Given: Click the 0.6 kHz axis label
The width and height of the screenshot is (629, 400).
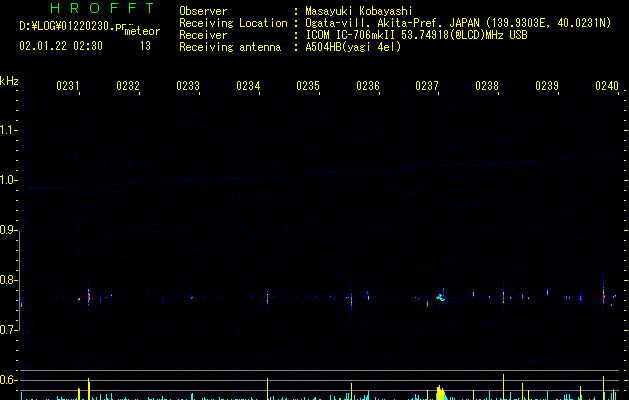Looking at the screenshot, I should click(8, 380).
